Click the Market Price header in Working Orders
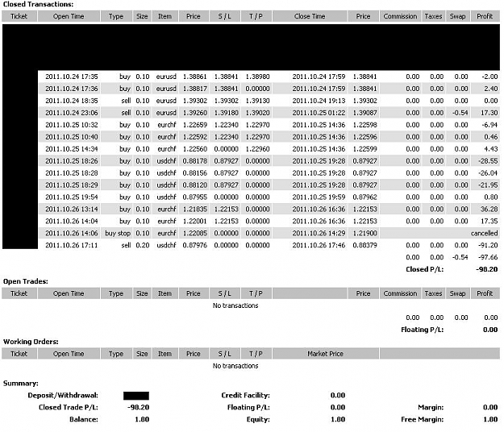Screen dimensions: 504x432 click(325, 354)
